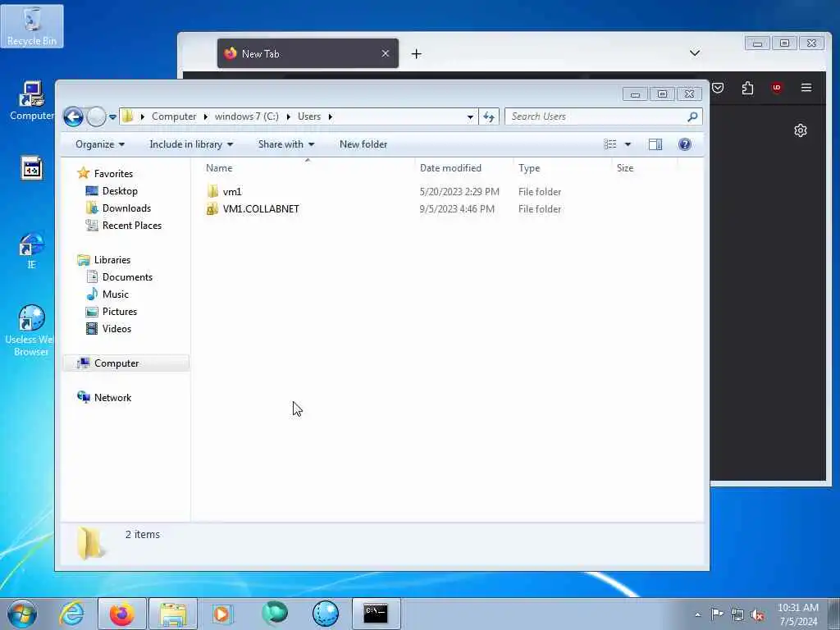Open Include in library menu
Screen dimensions: 840x630
191,144
